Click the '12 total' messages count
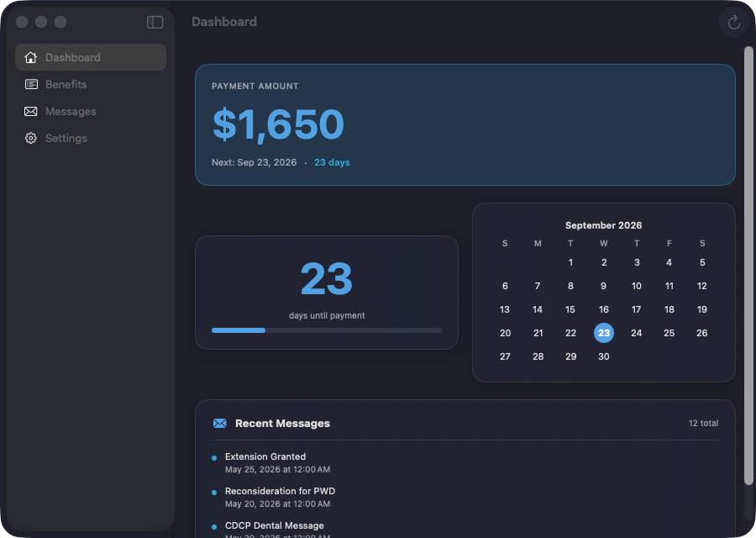The height and width of the screenshot is (538, 756). [x=703, y=423]
